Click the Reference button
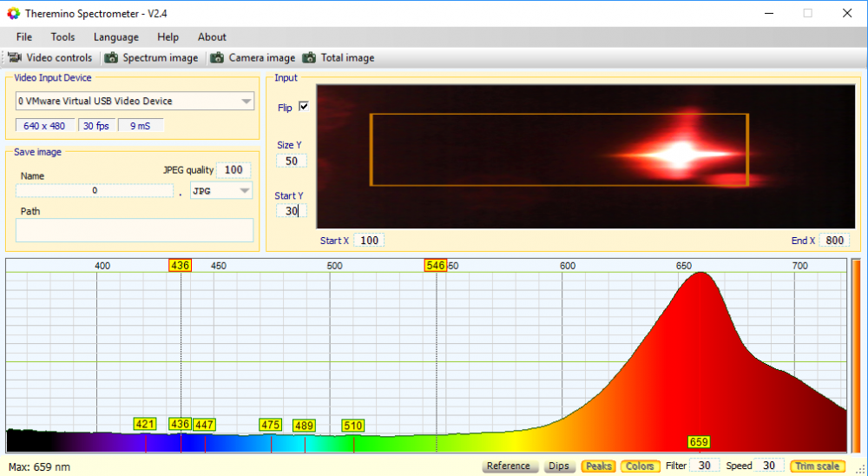This screenshot has width=868, height=476. 510,466
